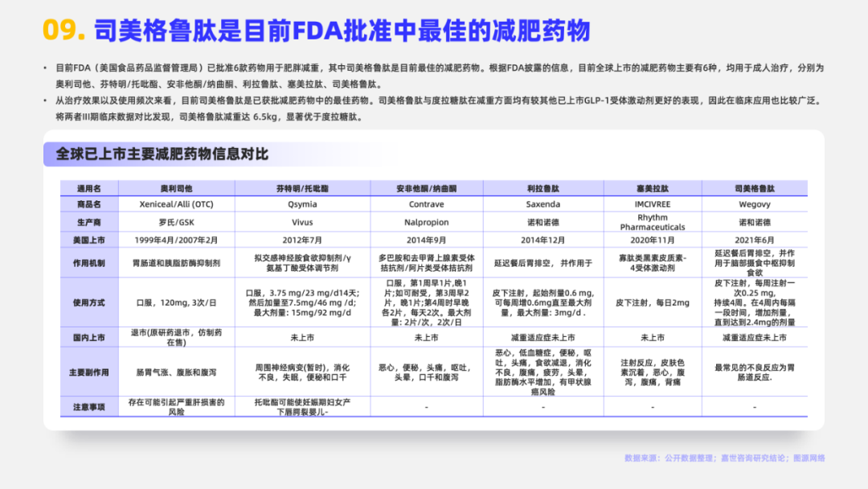Screen dimensions: 868x489
Task: Click the 2014年12月 date cell
Action: (543, 240)
